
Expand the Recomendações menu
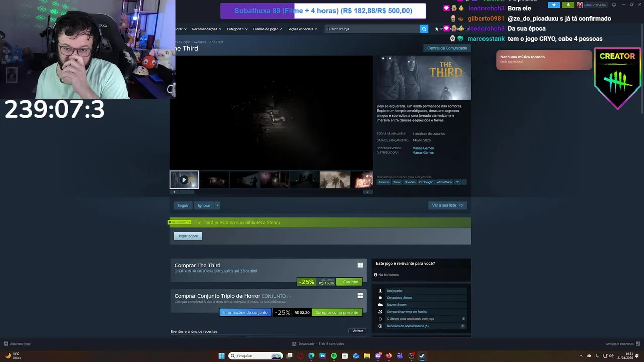coord(207,29)
